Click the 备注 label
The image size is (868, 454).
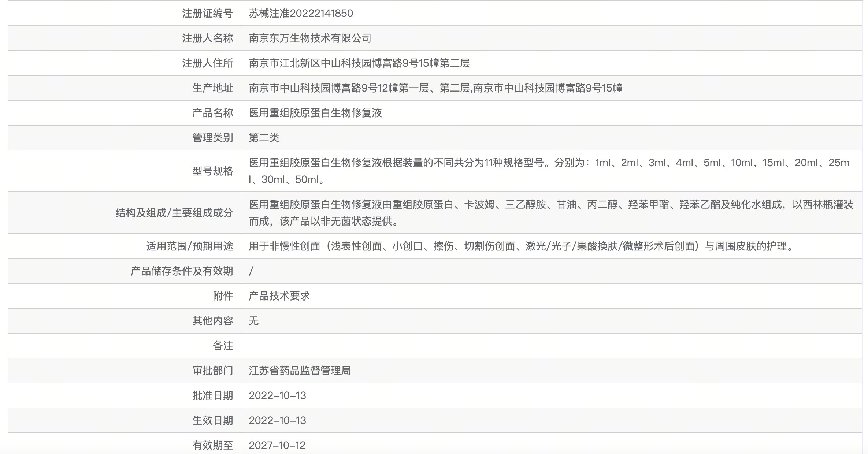[223, 346]
